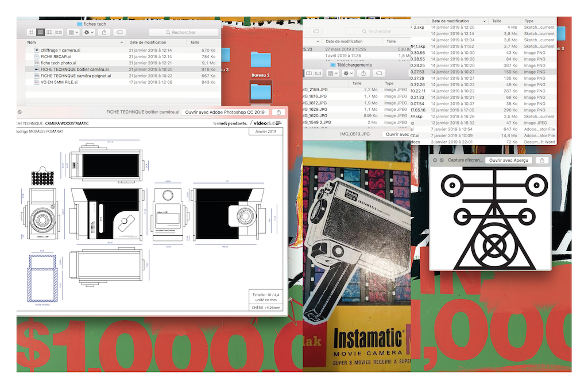This screenshot has height=388, width=588.
Task: Select the row dated 1 avril 2019 à 11:35
Action: [357, 56]
